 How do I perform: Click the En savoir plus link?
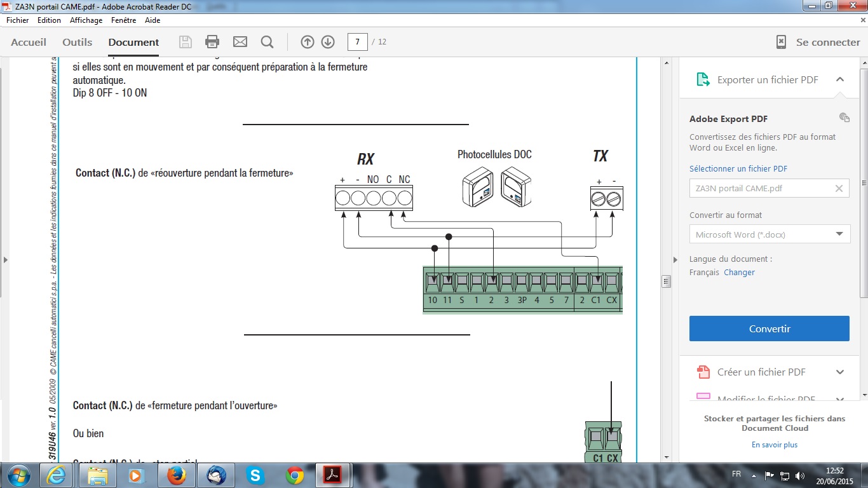775,445
